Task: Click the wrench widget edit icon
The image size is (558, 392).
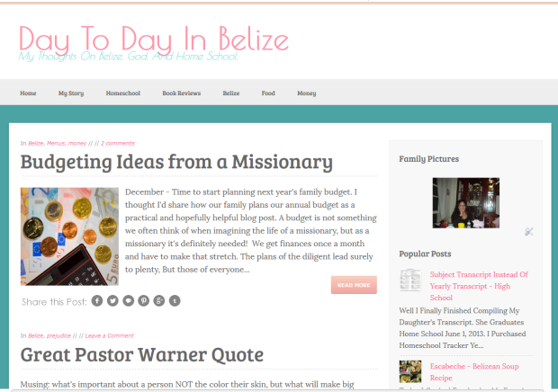Action: click(x=529, y=232)
